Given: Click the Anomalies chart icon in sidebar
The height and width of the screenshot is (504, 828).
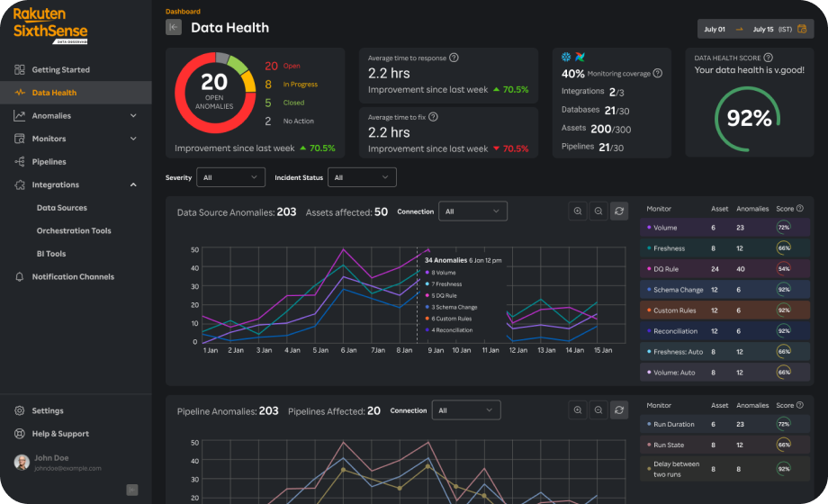Looking at the screenshot, I should pyautogui.click(x=20, y=116).
